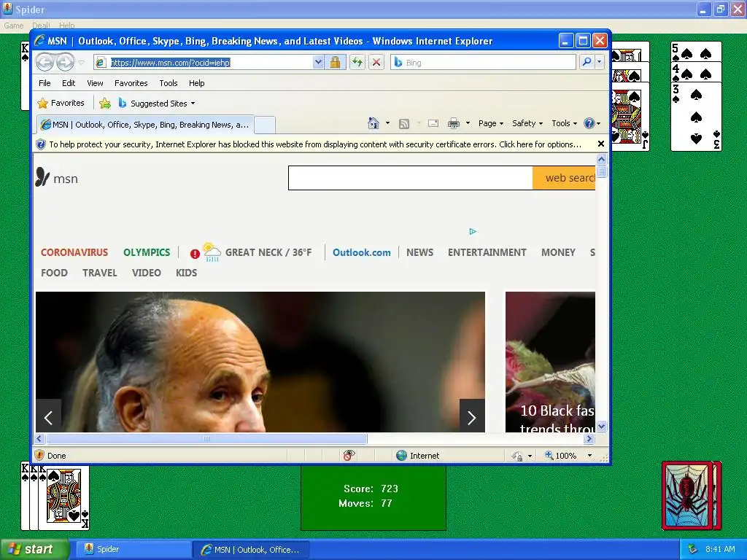
Task: Click the security lock icon in address bar
Action: [x=335, y=63]
